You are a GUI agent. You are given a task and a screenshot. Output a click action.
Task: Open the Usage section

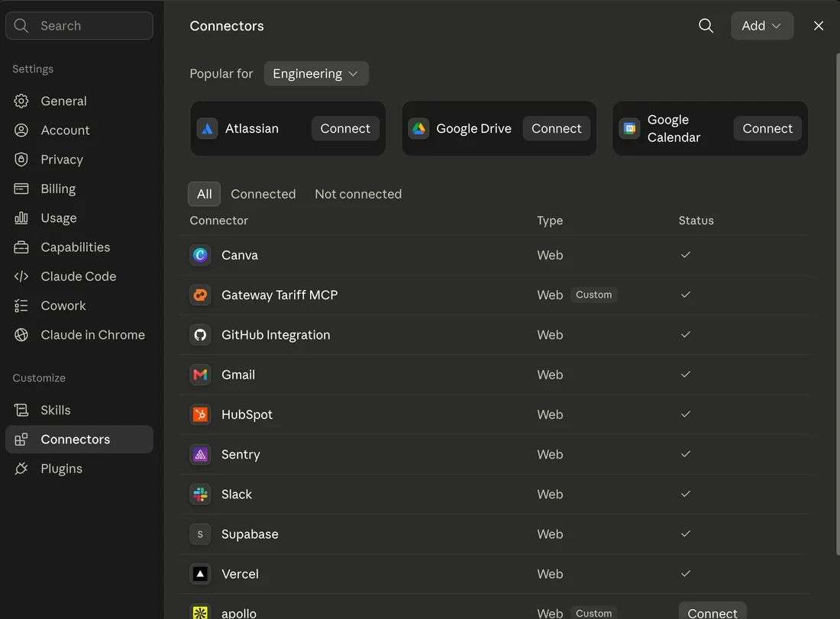pyautogui.click(x=79, y=218)
